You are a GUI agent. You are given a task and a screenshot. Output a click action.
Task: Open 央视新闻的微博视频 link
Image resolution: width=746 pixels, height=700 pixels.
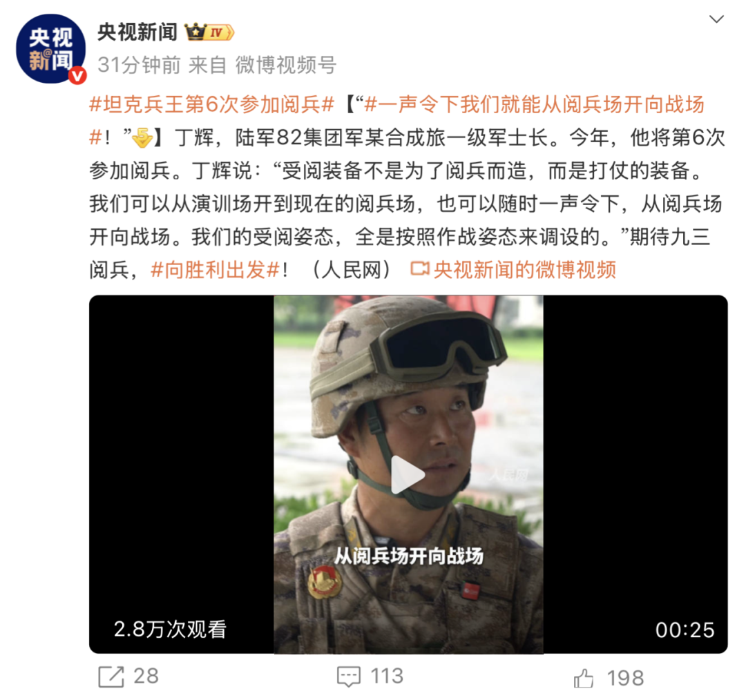point(525,270)
